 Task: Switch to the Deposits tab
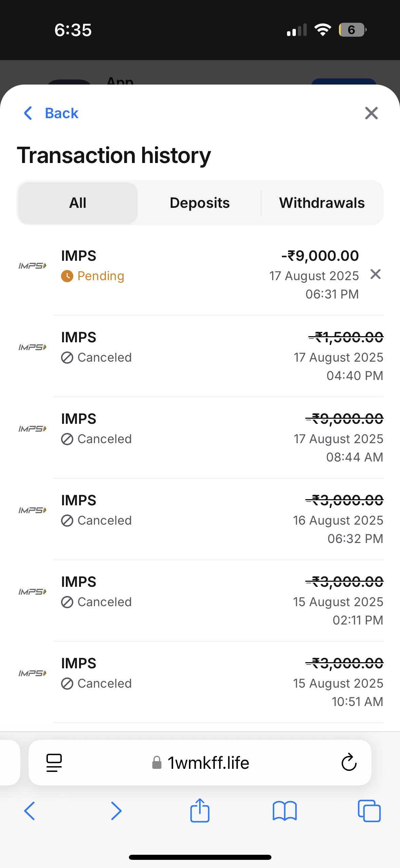point(199,203)
